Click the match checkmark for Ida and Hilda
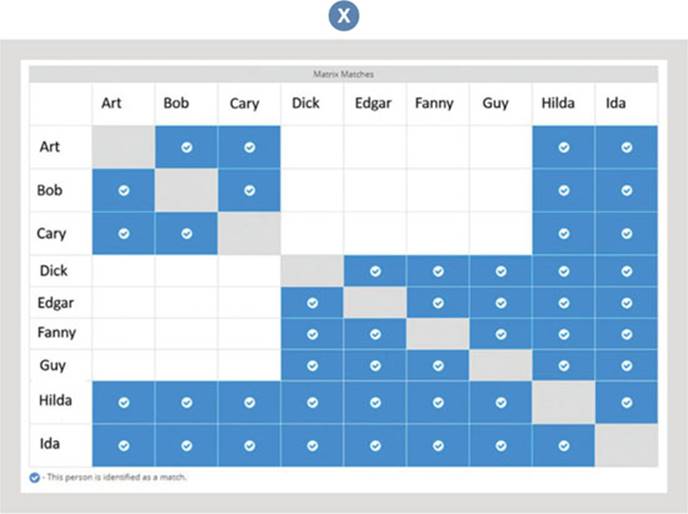This screenshot has width=688, height=514. tap(564, 445)
